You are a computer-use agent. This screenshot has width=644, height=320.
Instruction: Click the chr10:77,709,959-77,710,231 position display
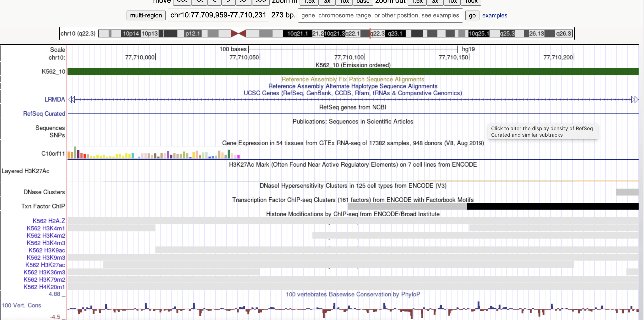tap(218, 15)
